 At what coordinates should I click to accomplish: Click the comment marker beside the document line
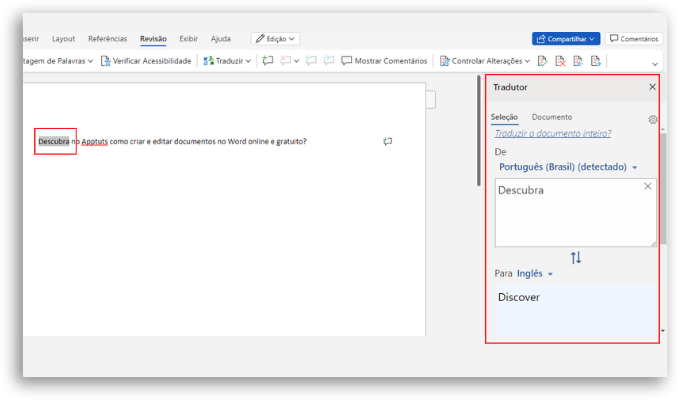pyautogui.click(x=388, y=142)
